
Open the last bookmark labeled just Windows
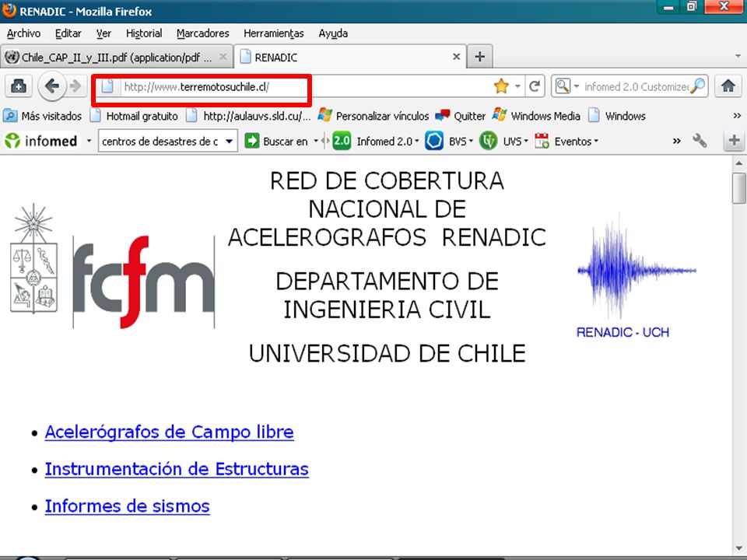pos(617,116)
